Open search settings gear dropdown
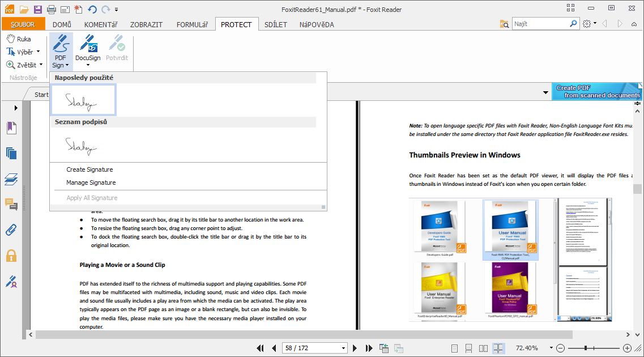This screenshot has width=644, height=357. coord(590,24)
